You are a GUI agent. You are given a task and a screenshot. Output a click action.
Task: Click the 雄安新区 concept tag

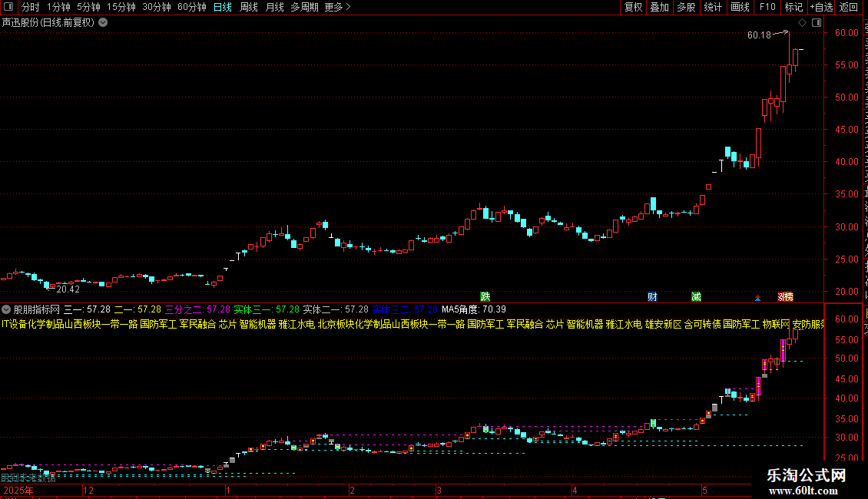663,324
